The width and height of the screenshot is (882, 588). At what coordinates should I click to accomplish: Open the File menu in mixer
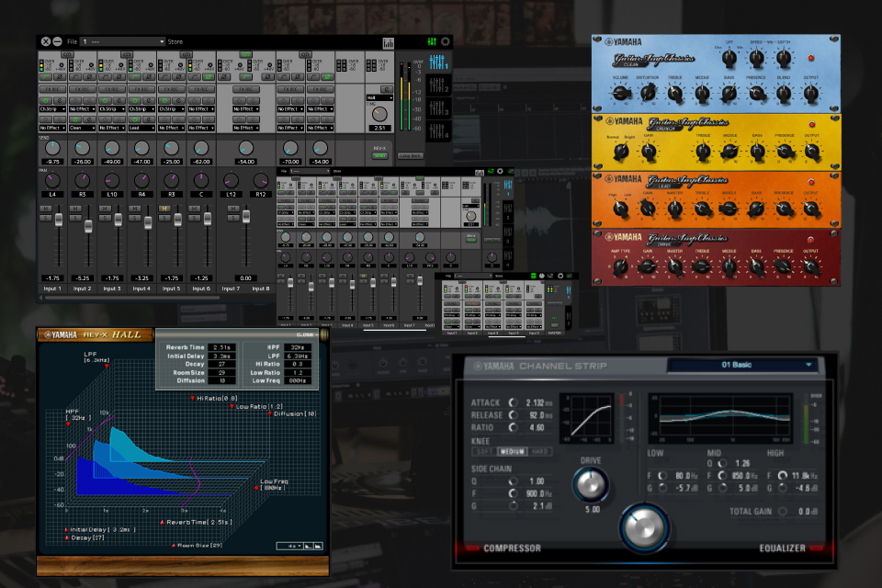pos(72,42)
